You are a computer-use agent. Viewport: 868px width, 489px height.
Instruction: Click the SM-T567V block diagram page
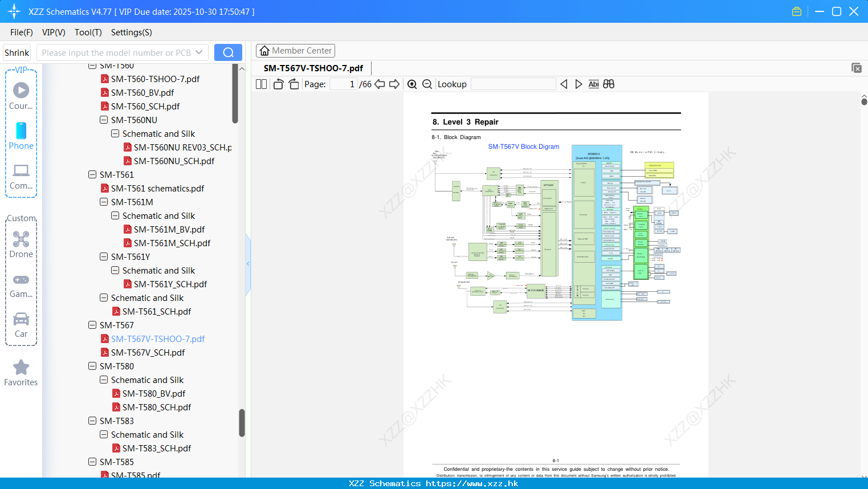(x=556, y=285)
